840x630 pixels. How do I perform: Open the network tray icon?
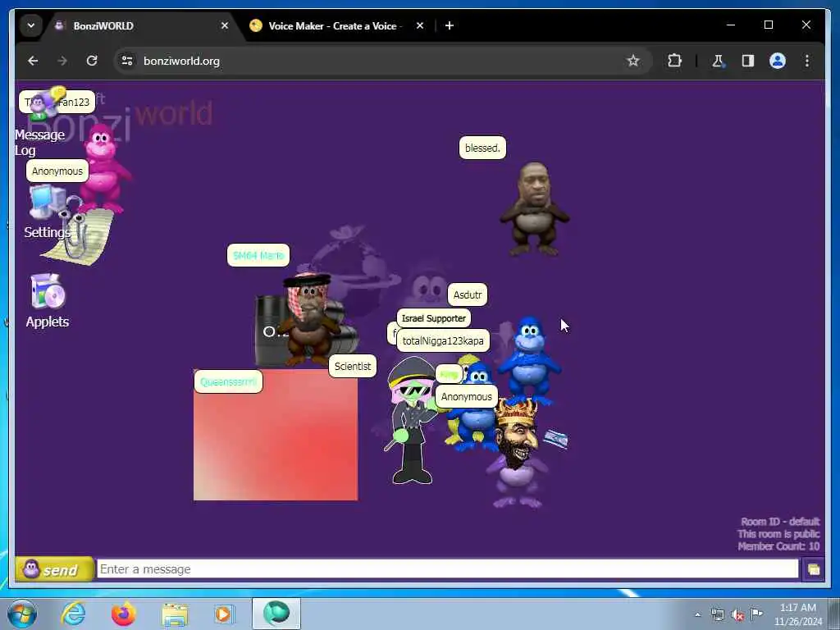(x=717, y=614)
